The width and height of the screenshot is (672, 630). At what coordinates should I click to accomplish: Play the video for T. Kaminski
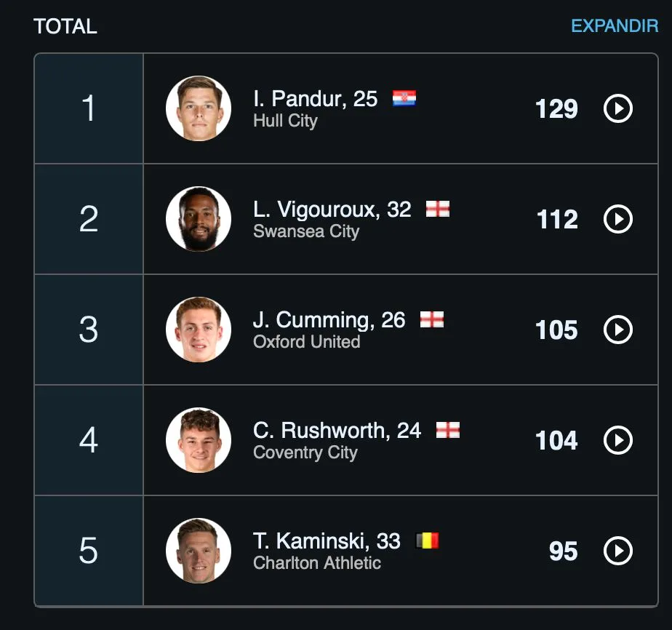click(617, 551)
